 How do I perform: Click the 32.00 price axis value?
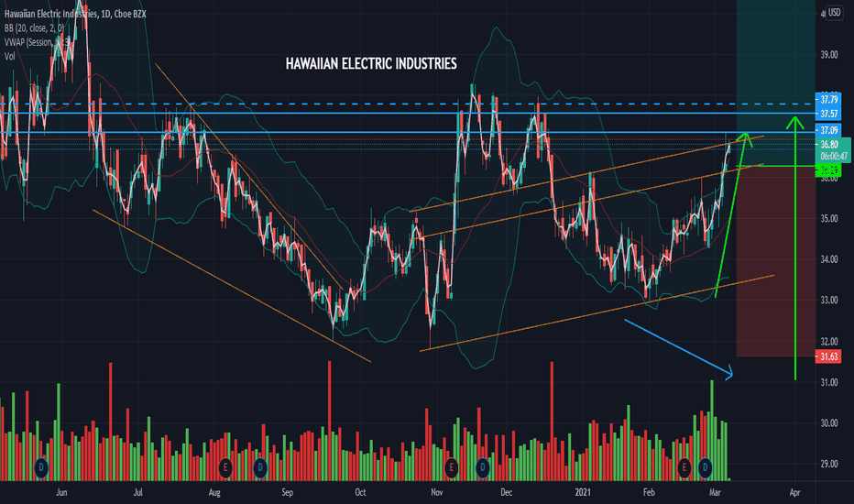point(829,342)
